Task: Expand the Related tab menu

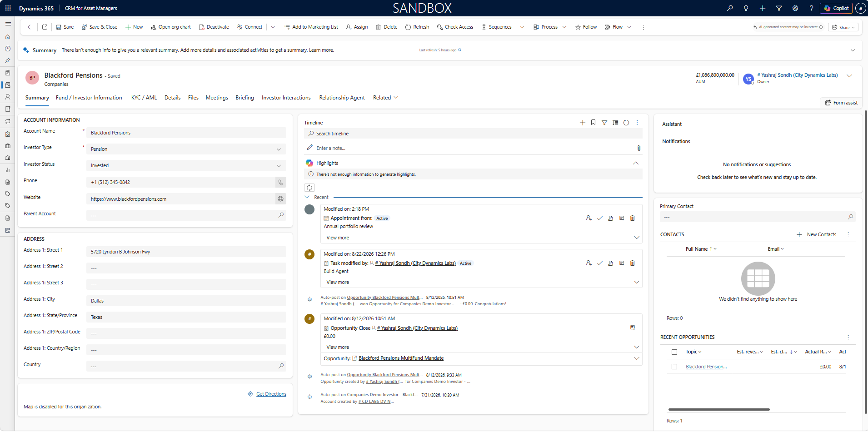Action: 385,98
